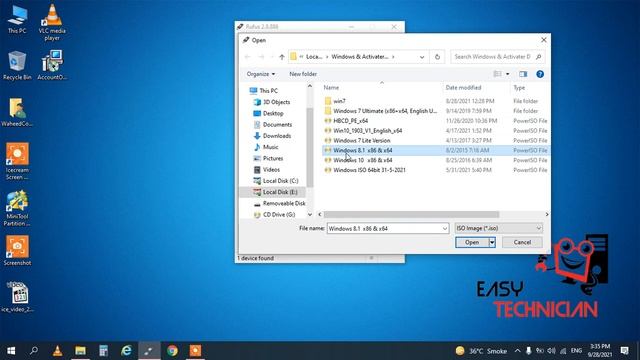
Task: Select Downloads in navigation pane
Action: click(x=276, y=136)
